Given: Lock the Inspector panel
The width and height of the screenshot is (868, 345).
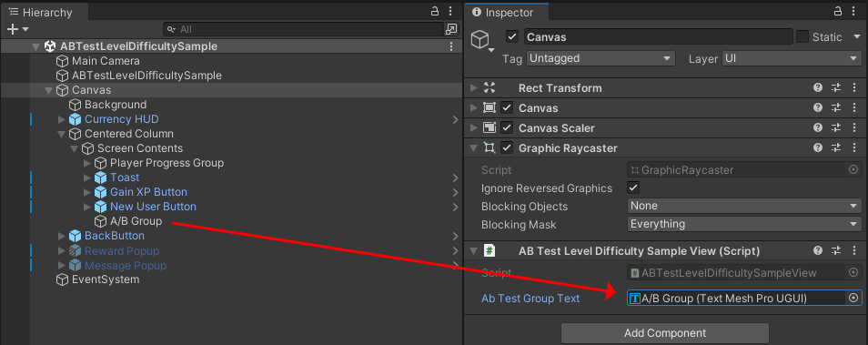Looking at the screenshot, I should coord(839,11).
